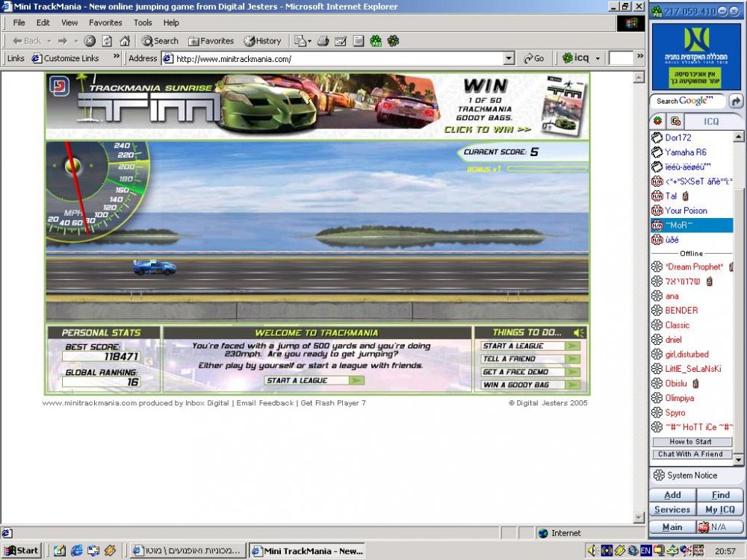Expand the address bar dropdown arrow
Viewport: 747px width, 560px height.
point(509,58)
